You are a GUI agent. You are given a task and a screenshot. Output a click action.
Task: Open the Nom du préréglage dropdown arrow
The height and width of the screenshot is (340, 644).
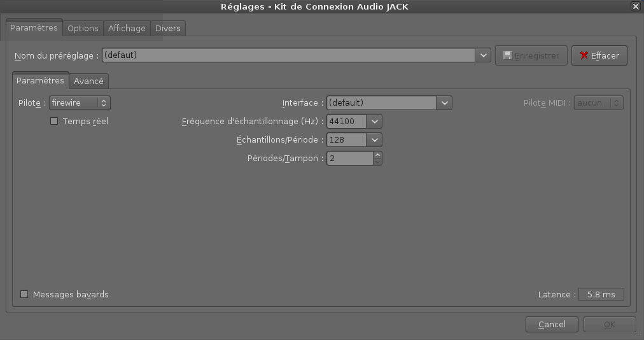tap(483, 55)
